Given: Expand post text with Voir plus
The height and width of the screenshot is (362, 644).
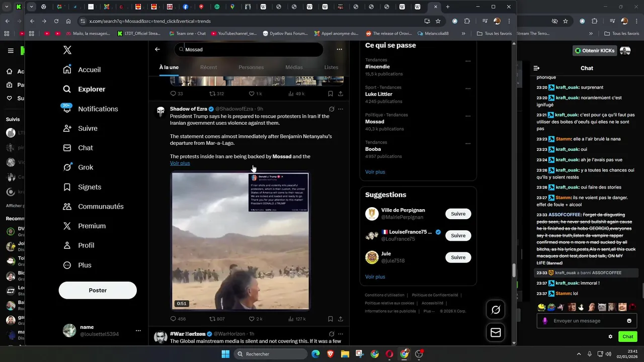Looking at the screenshot, I should pyautogui.click(x=180, y=163).
